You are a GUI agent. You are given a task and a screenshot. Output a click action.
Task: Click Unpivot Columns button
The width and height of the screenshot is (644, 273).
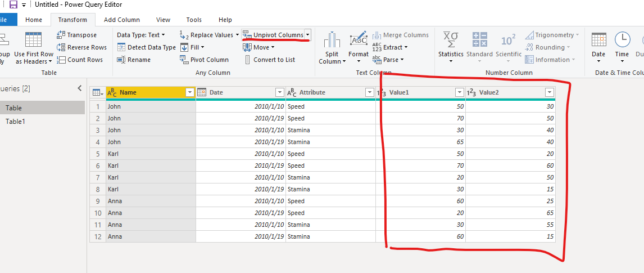click(273, 35)
